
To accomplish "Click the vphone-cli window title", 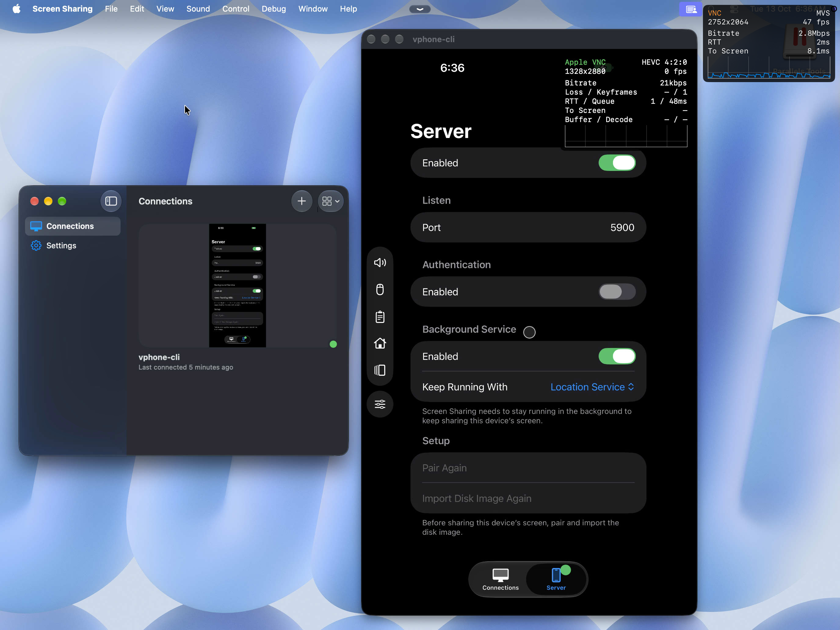I will click(x=433, y=39).
